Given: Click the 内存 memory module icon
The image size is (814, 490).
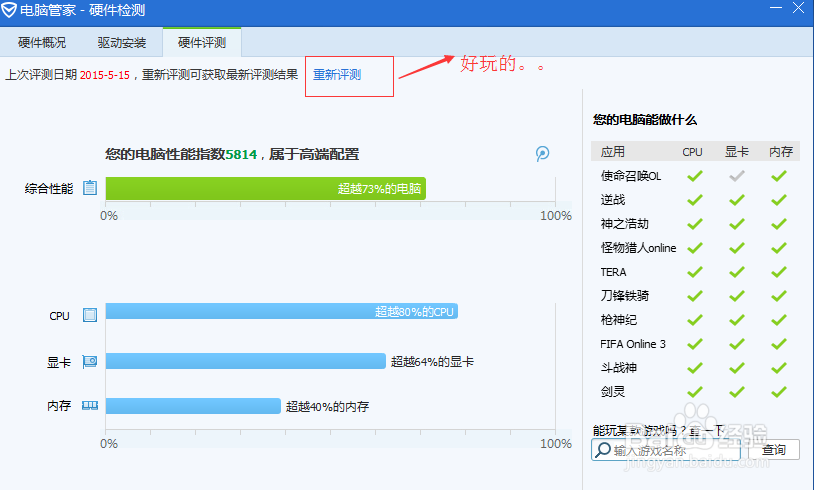Looking at the screenshot, I should pos(90,405).
